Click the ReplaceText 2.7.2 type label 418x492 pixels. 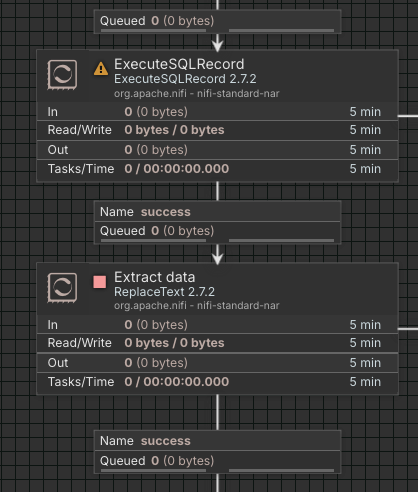coord(164,292)
